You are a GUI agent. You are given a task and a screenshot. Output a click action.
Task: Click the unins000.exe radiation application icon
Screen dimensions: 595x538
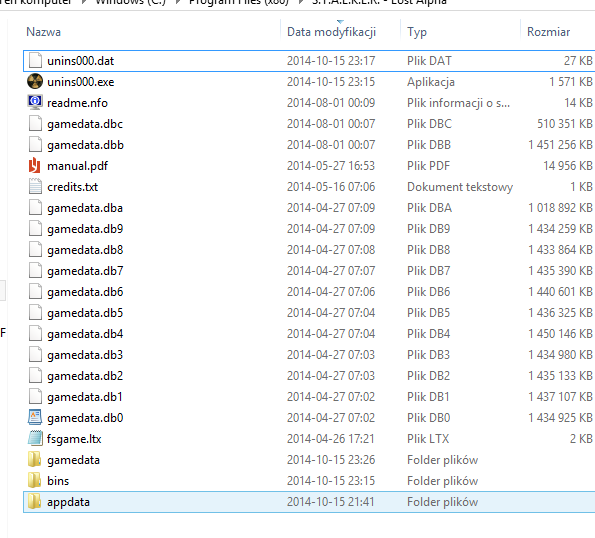coord(35,81)
